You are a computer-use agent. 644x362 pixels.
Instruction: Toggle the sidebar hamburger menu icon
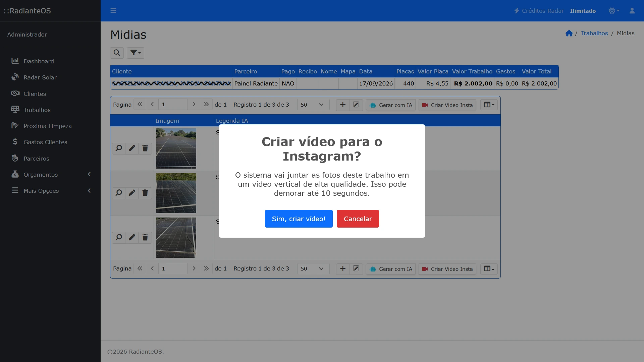click(113, 10)
